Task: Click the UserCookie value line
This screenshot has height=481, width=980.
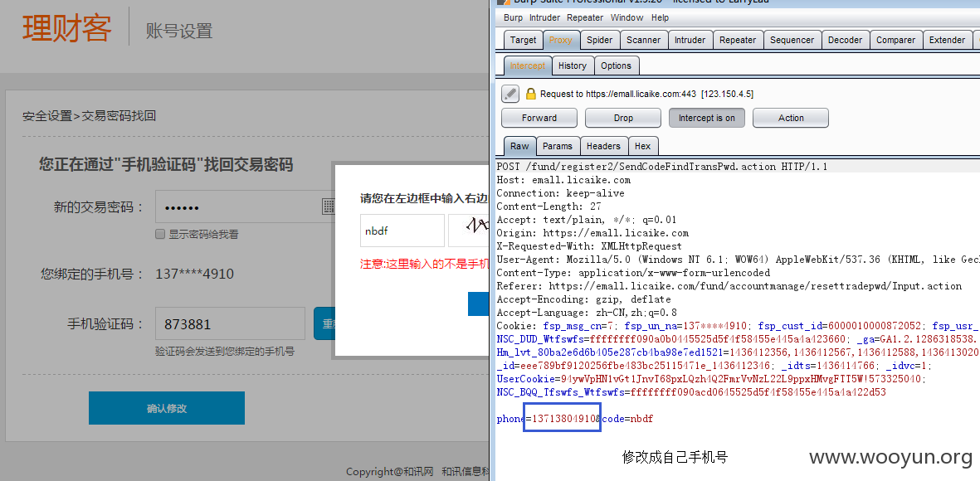Action: tap(712, 379)
